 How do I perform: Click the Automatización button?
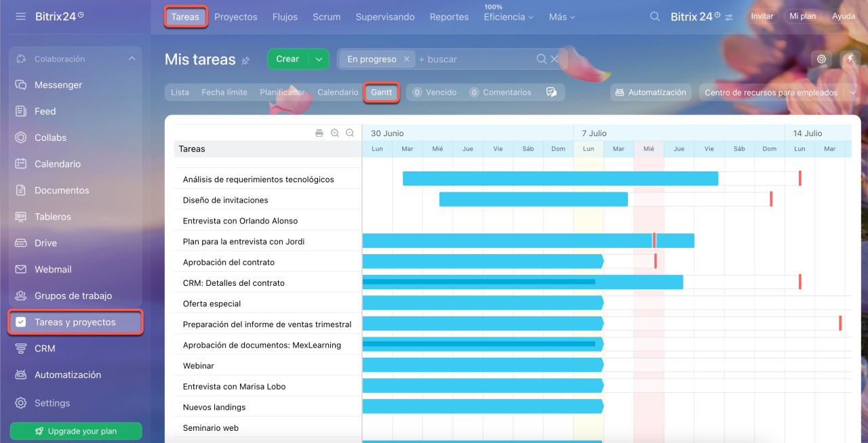click(650, 92)
